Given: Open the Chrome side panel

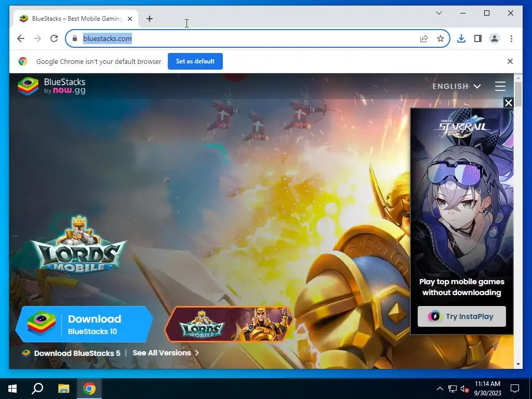Looking at the screenshot, I should click(x=478, y=38).
